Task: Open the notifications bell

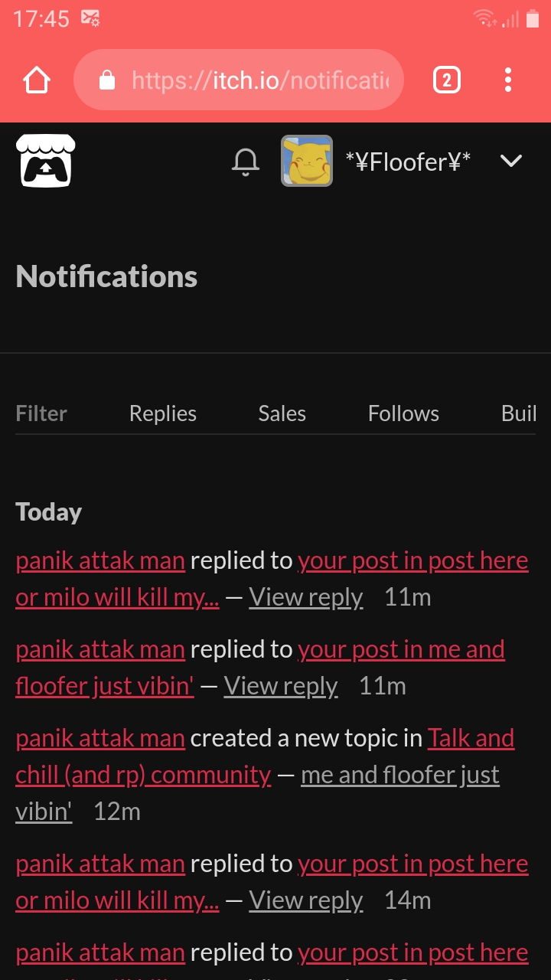Action: [246, 162]
